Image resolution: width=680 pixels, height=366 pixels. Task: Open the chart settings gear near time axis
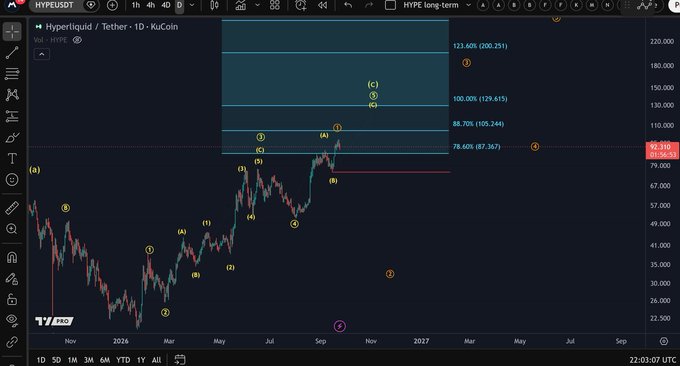tap(664, 341)
